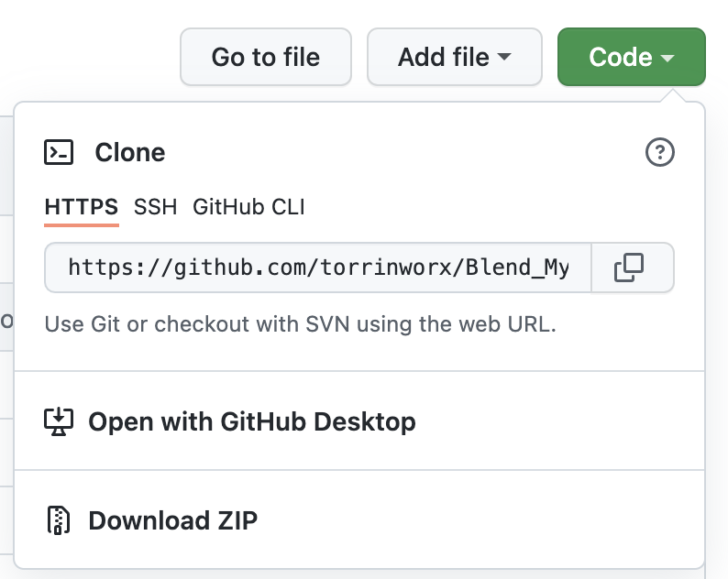
Task: Open the Clone help question mark
Action: [x=660, y=152]
